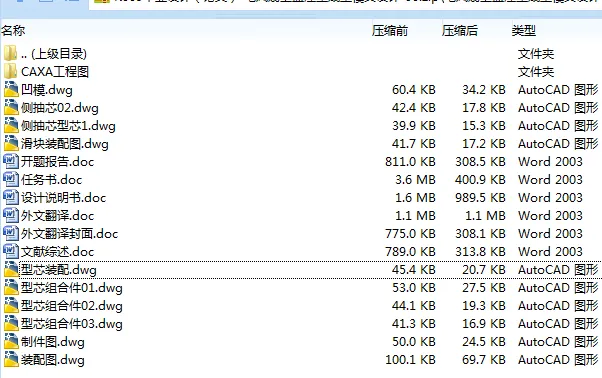The image size is (602, 378).
Task: Select file name 外文翻译.doc
Action: [58, 216]
